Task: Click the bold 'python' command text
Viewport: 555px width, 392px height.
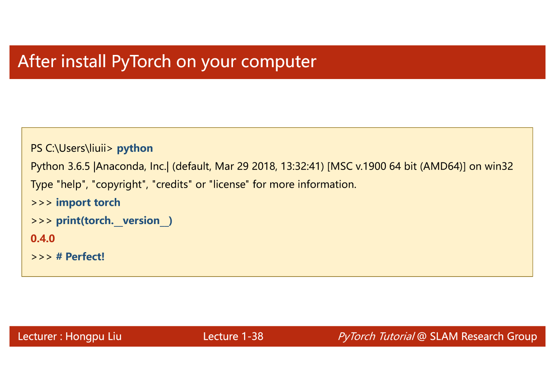Action: (x=135, y=149)
